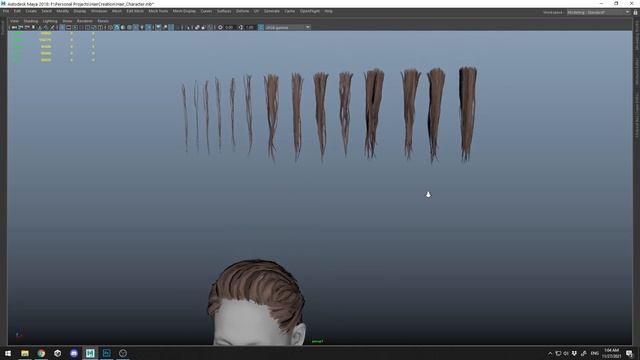Toggle the viewport grid display
Viewport: 640px width, 360px height.
pyautogui.click(x=62, y=27)
